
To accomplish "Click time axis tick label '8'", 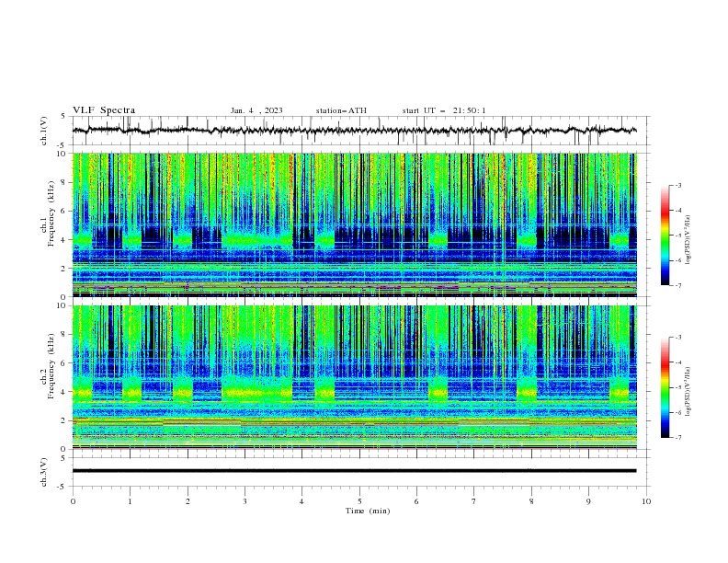I will point(531,501).
